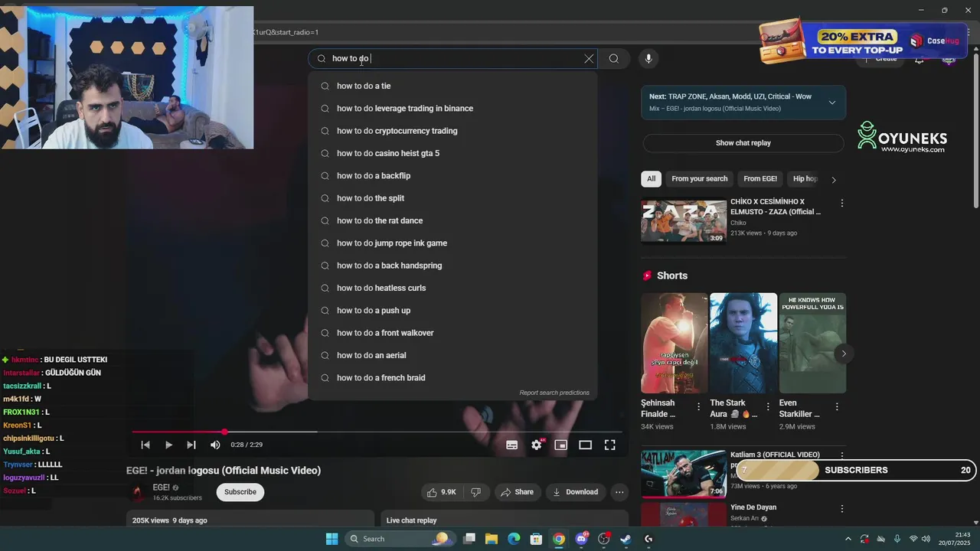Choose 'how to do a back handspring'
Viewport: 980px width, 551px height.
click(452, 266)
